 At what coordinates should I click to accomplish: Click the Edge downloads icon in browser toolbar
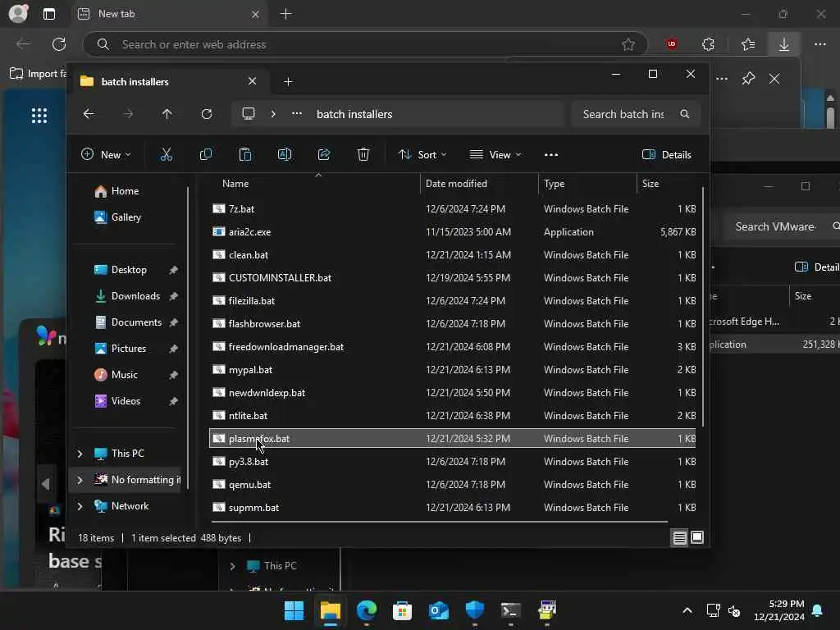(783, 44)
